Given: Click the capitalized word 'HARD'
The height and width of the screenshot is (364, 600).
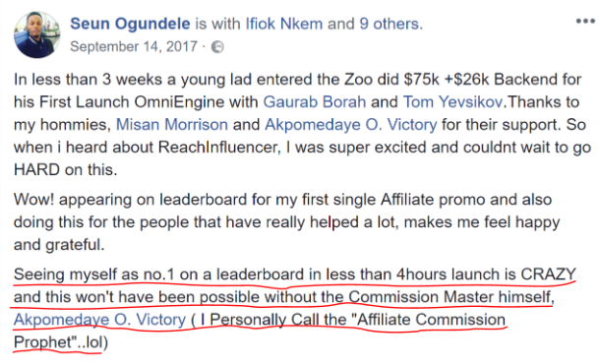Looking at the screenshot, I should 36,169.
